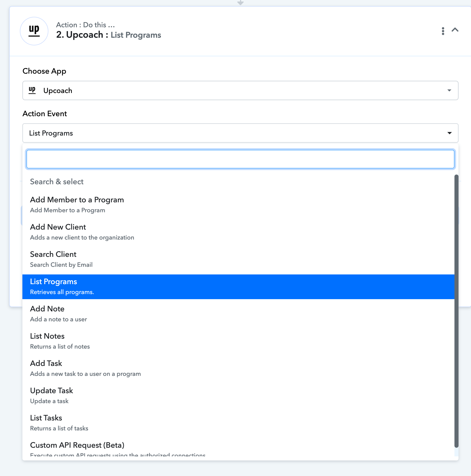This screenshot has height=476, width=471.
Task: Choose the Update Task action
Action: point(238,396)
